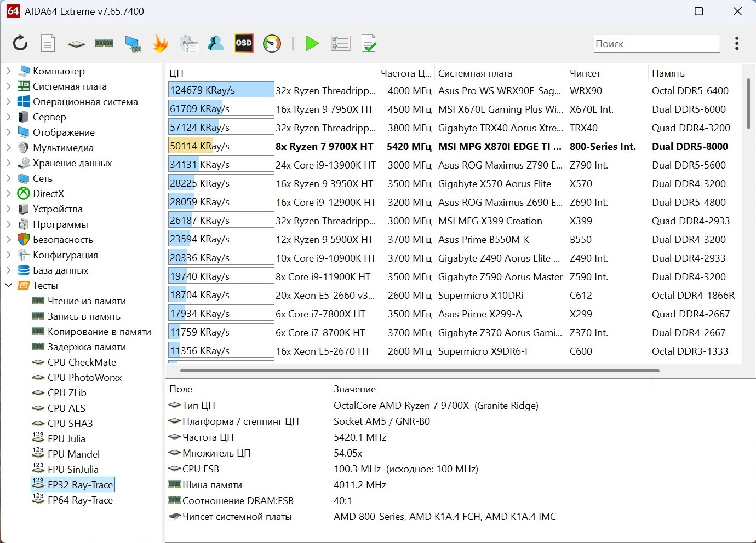Click the flame stability test icon
This screenshot has width=756, height=543.
pos(161,43)
